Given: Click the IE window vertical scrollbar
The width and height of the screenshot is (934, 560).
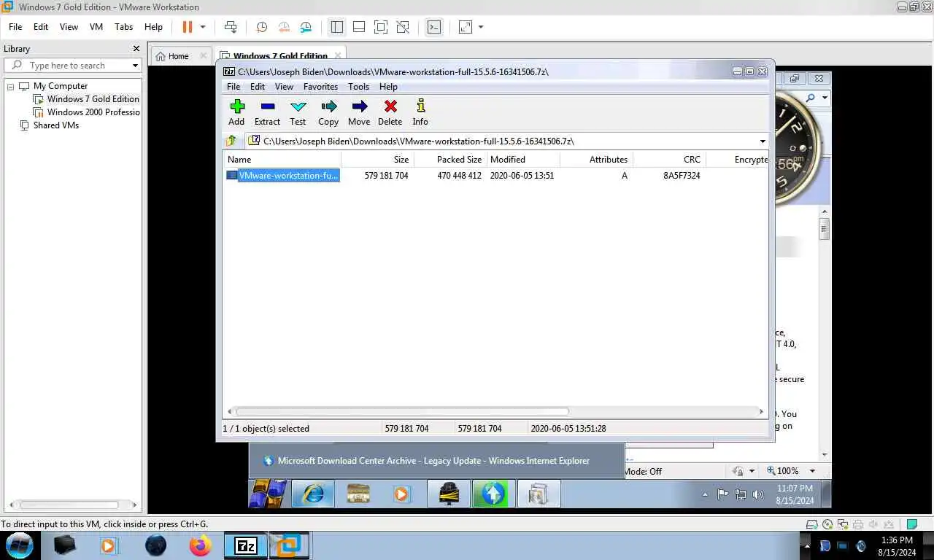Looking at the screenshot, I should (x=824, y=228).
